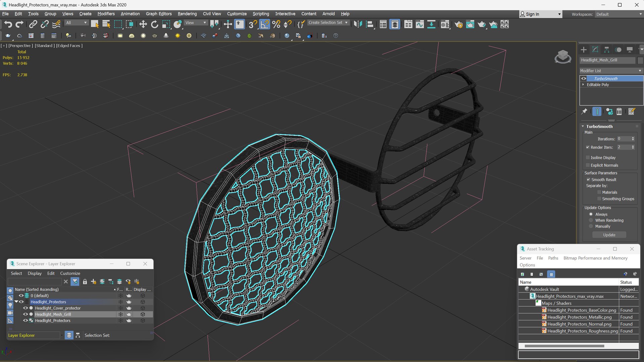Check Separate by Smoothing Groups

coord(599,199)
